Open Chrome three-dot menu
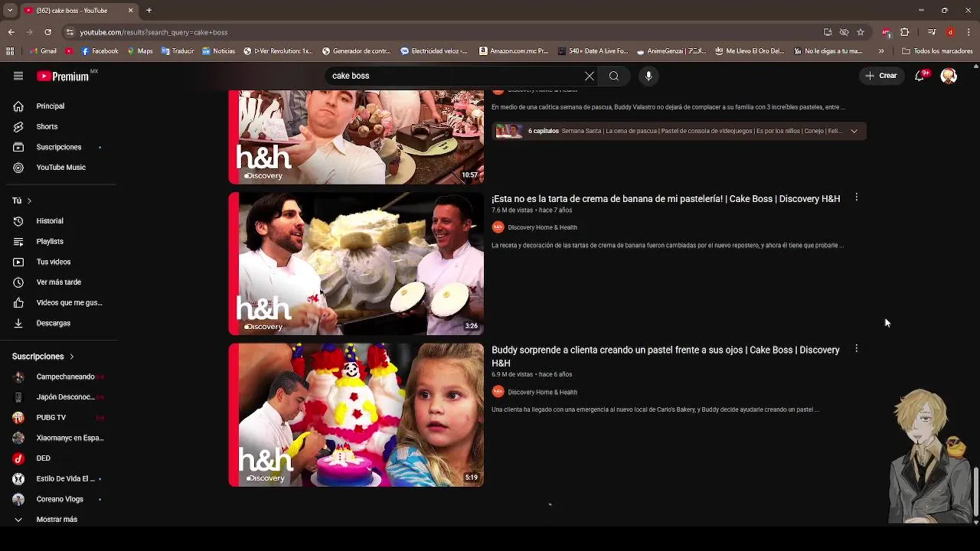 (969, 32)
